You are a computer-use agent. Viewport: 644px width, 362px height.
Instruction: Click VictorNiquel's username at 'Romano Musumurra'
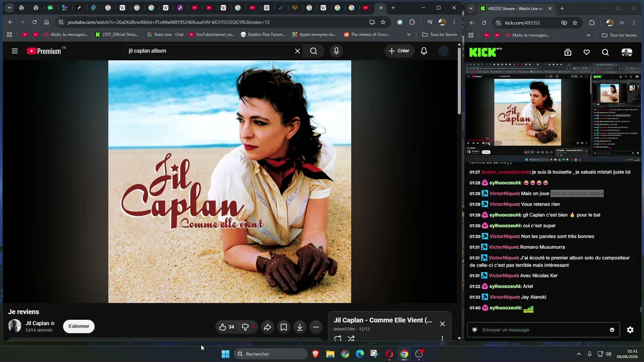click(504, 247)
